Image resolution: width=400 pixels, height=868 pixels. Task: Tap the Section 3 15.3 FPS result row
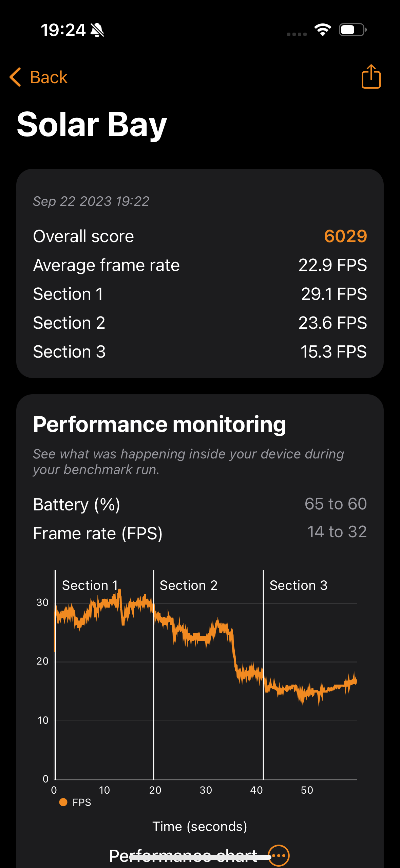pos(200,351)
